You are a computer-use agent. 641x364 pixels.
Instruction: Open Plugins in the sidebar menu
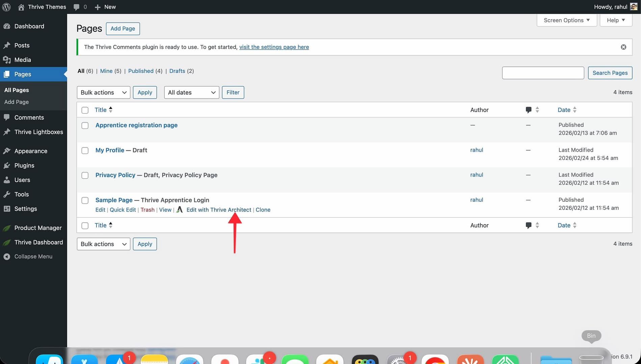point(24,166)
